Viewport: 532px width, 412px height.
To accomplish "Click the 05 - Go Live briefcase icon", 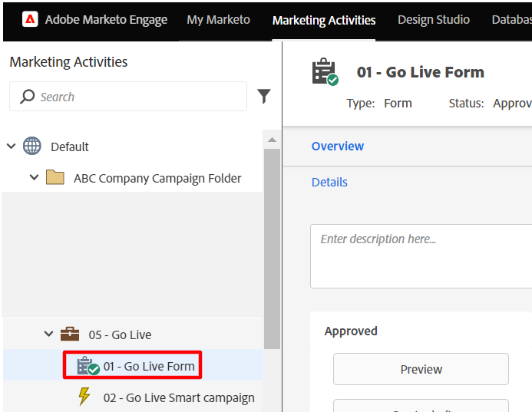I will [x=70, y=334].
